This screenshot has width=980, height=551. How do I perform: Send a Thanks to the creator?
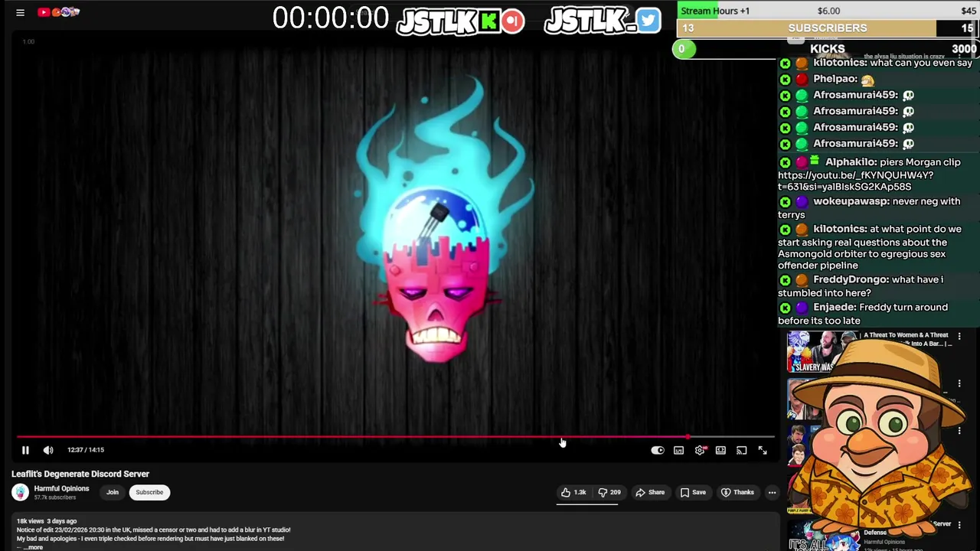tap(737, 492)
